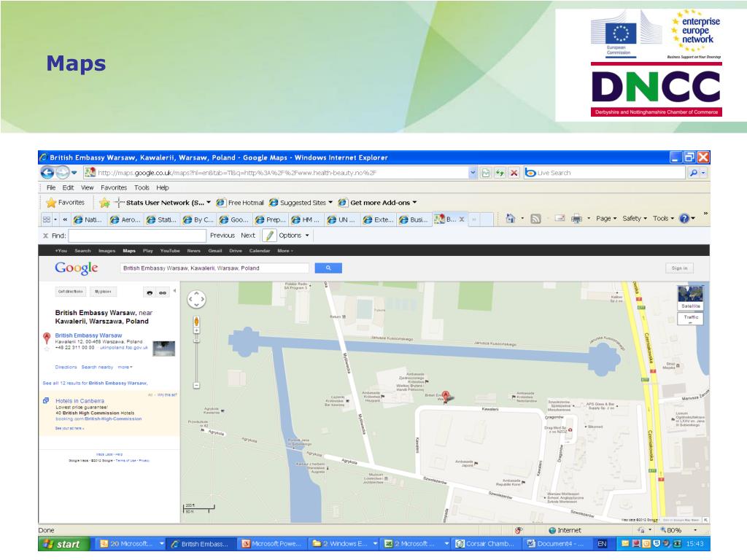Click the browser Forward arrow button

(63, 172)
